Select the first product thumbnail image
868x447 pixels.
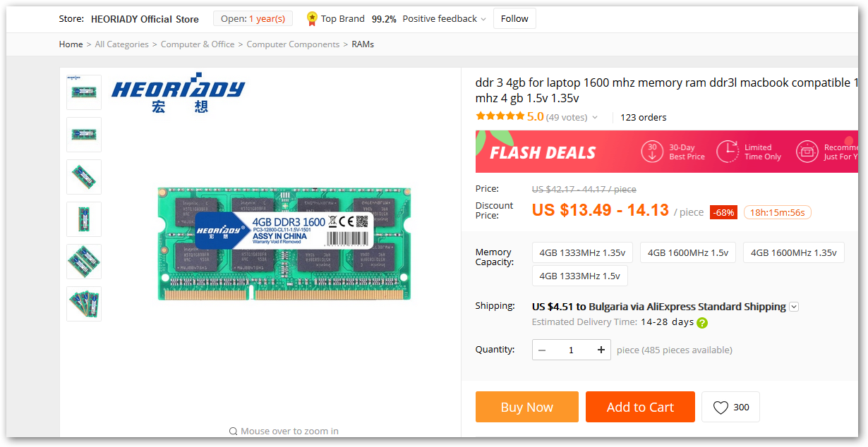84,92
